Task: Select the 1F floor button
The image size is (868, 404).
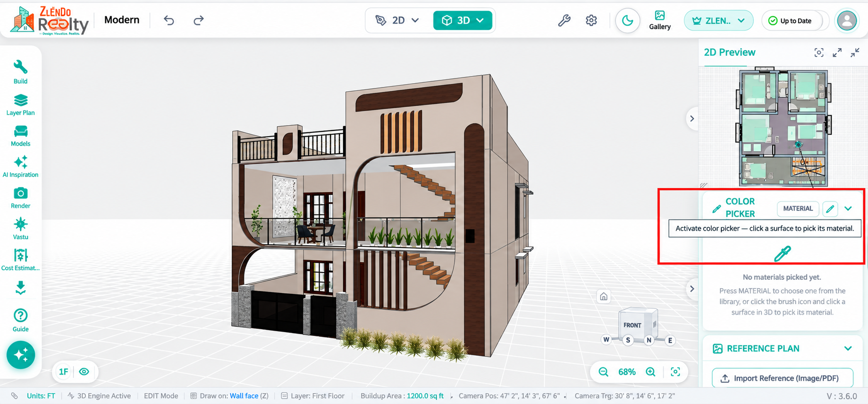Action: pos(64,372)
